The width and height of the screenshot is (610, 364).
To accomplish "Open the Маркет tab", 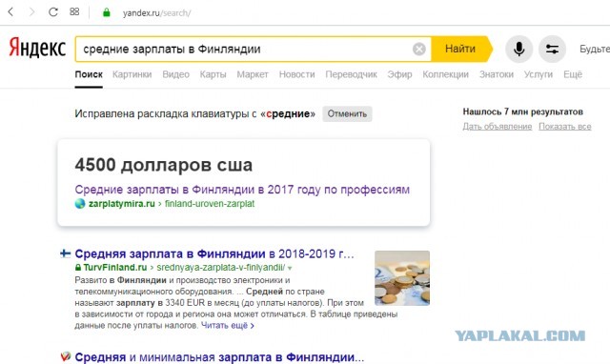I will (x=253, y=74).
